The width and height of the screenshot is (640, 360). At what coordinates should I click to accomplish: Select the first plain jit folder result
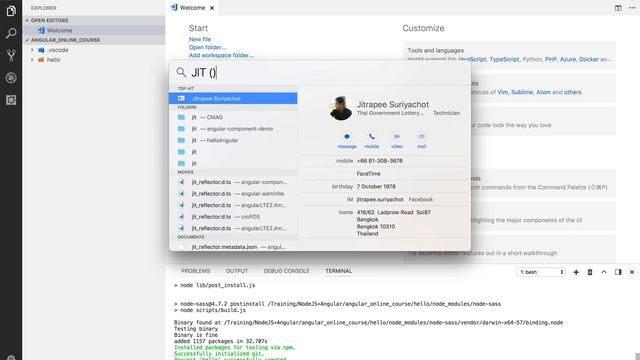pyautogui.click(x=233, y=152)
